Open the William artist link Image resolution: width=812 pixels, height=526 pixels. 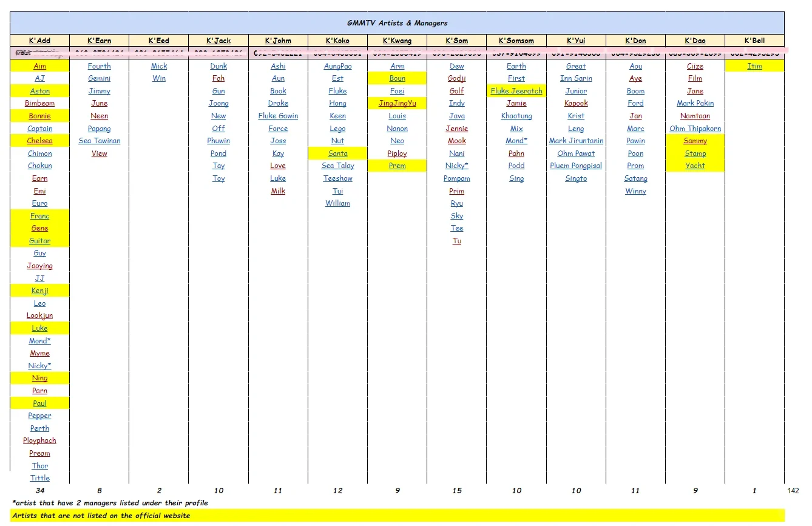pyautogui.click(x=337, y=203)
